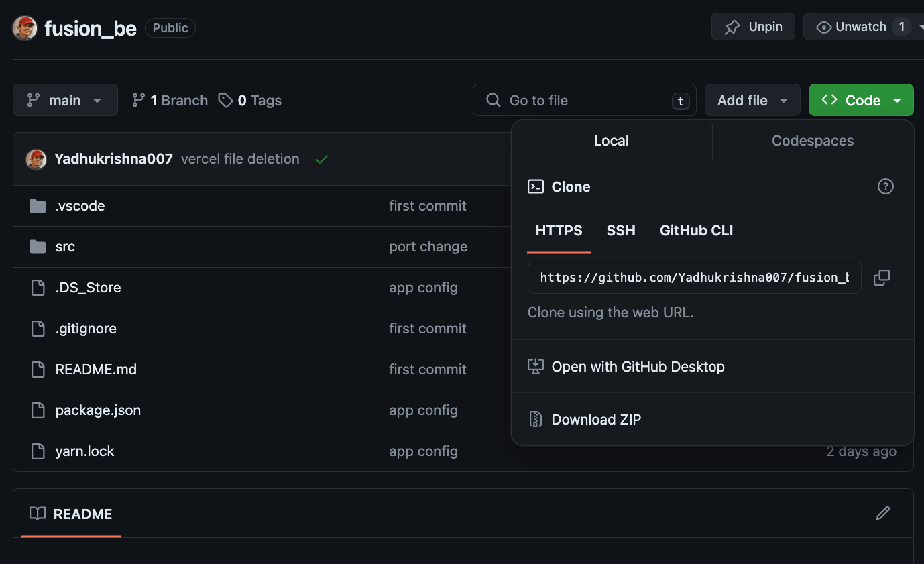The image size is (924, 564).
Task: Click the fusion_be repository name
Action: [91, 28]
